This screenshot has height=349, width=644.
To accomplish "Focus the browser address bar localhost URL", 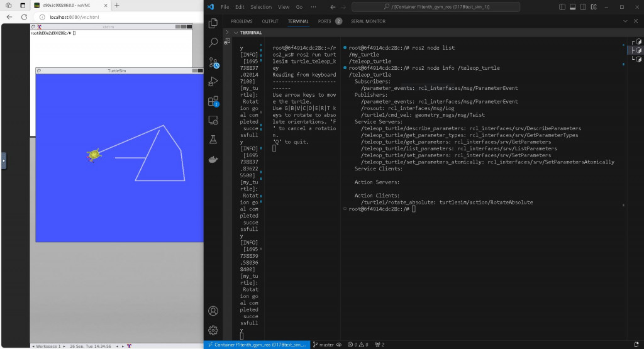I will click(74, 17).
